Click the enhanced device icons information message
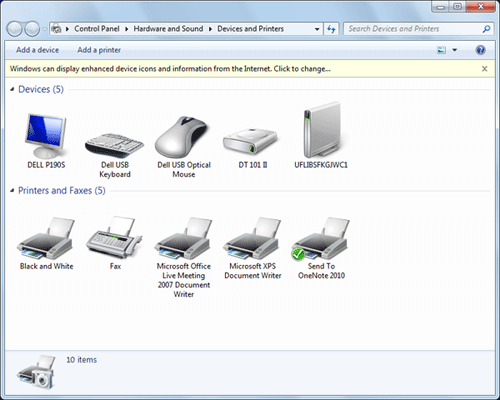 [170, 69]
